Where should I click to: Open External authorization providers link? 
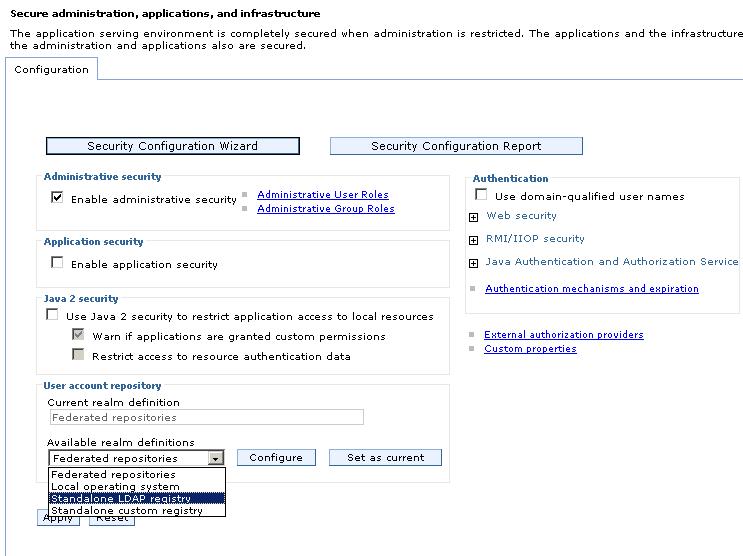[x=564, y=335]
